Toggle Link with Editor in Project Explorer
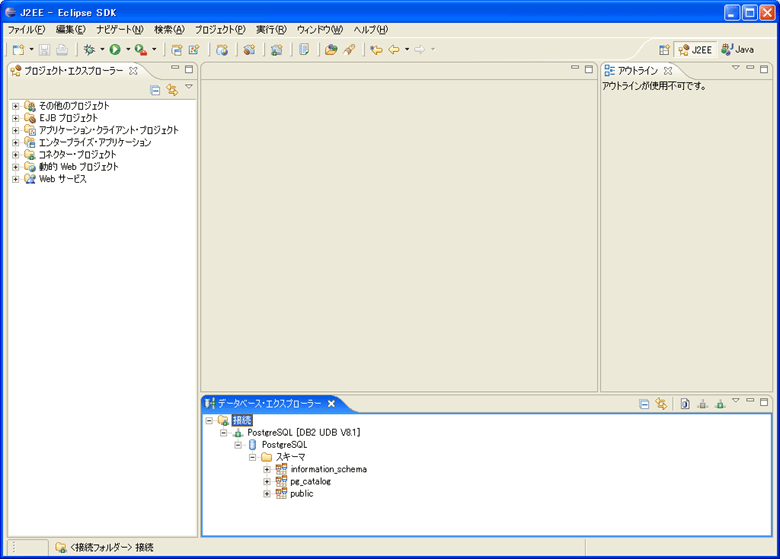This screenshot has height=559, width=780. [x=171, y=90]
